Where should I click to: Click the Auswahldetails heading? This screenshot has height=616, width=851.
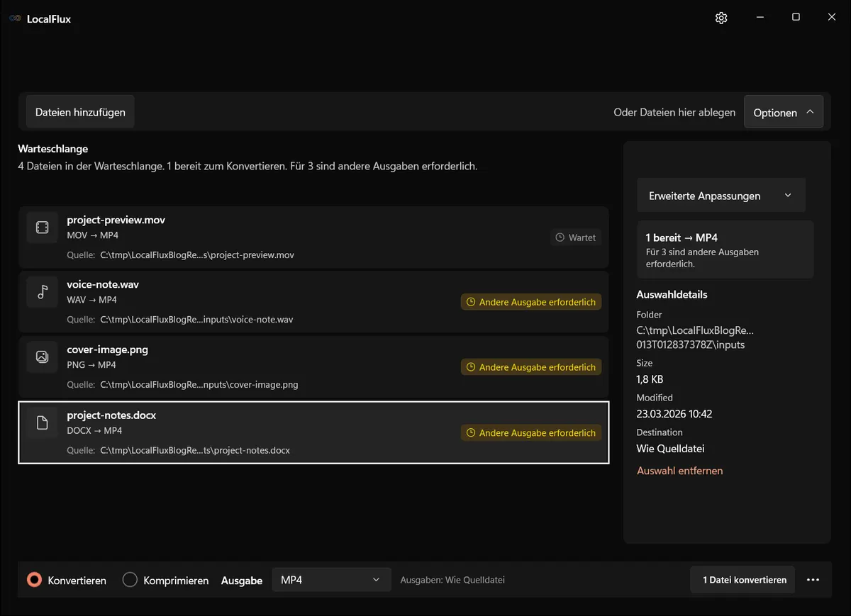pyautogui.click(x=672, y=294)
